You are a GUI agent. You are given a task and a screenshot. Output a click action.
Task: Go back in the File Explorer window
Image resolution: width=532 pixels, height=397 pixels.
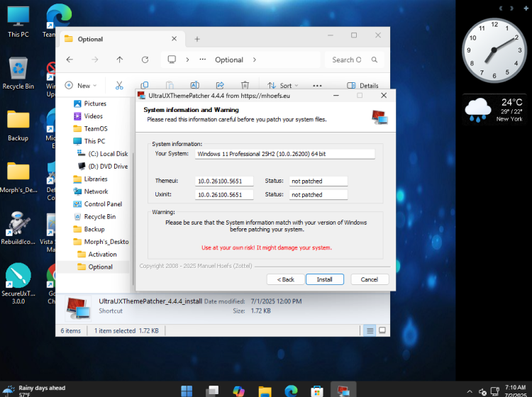point(70,60)
